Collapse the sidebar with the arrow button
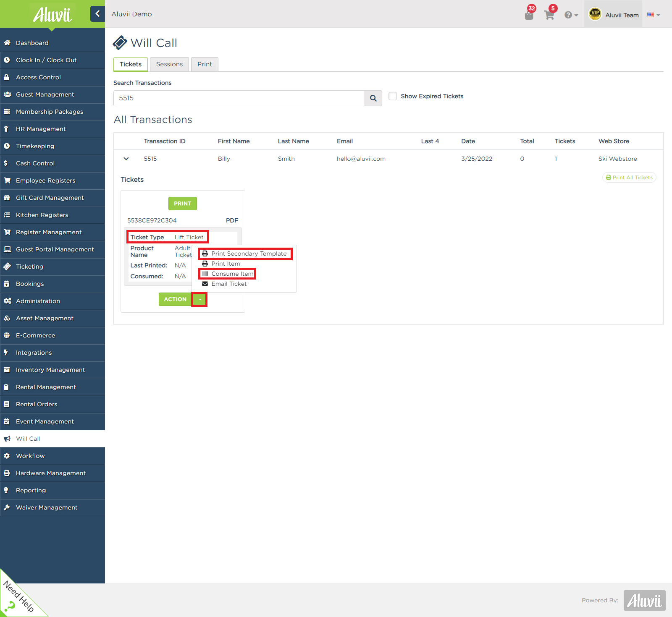The width and height of the screenshot is (672, 617). (x=97, y=14)
